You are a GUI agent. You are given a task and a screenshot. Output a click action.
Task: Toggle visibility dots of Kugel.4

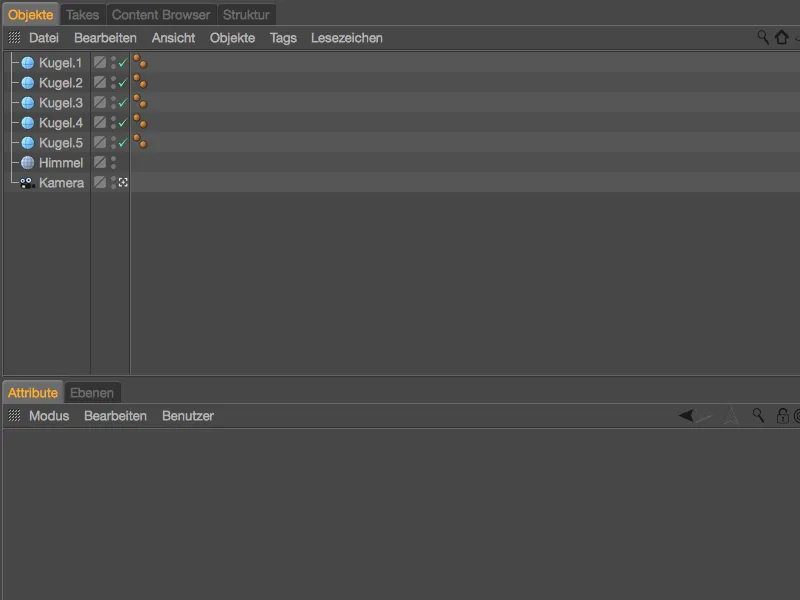tap(113, 122)
